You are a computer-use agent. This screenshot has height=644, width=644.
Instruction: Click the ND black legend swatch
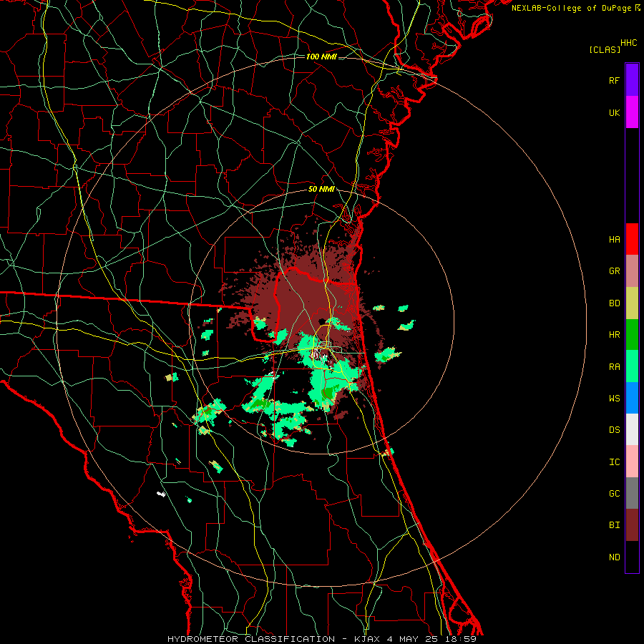pyautogui.click(x=632, y=557)
